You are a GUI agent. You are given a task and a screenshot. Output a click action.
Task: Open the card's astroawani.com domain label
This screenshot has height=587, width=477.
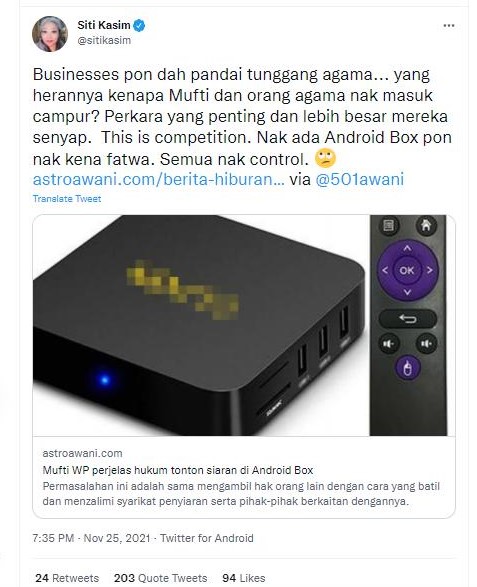click(82, 453)
